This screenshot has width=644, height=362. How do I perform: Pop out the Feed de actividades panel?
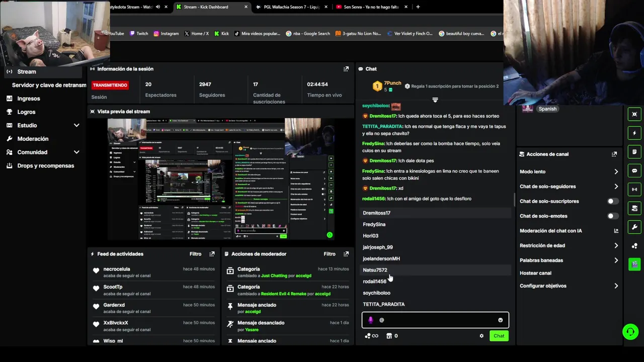212,254
